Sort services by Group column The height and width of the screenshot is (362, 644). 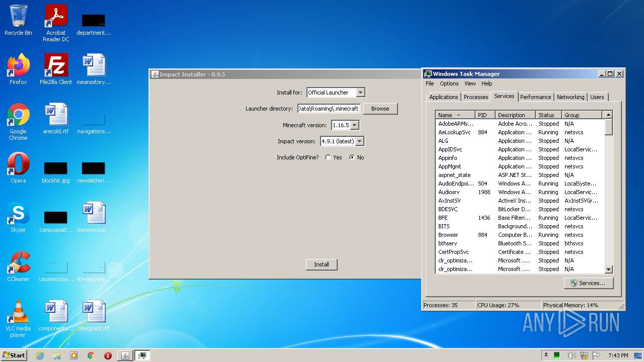(582, 115)
